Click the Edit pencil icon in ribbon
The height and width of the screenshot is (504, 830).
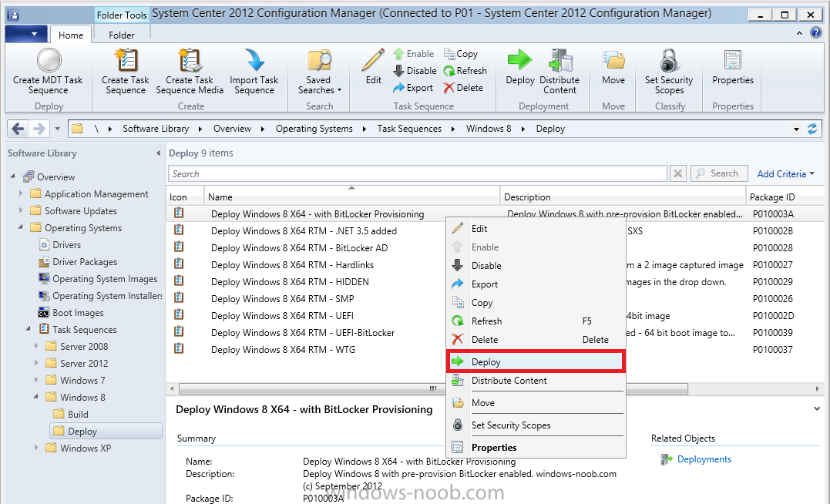coord(373,60)
